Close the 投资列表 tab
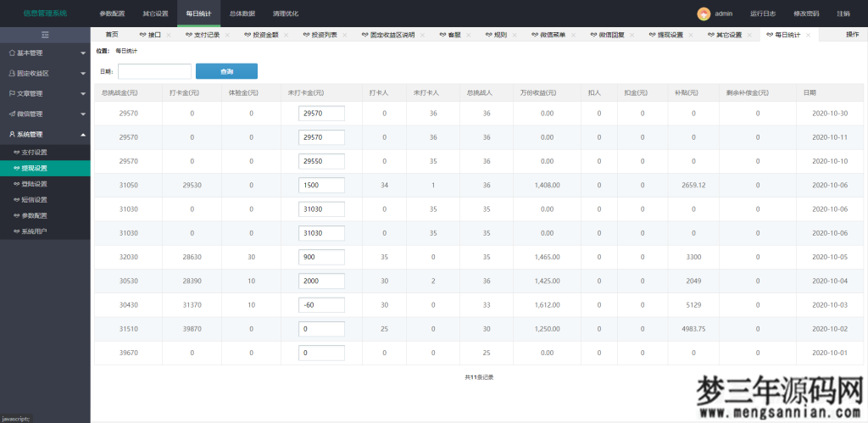The height and width of the screenshot is (423, 868). pyautogui.click(x=345, y=35)
